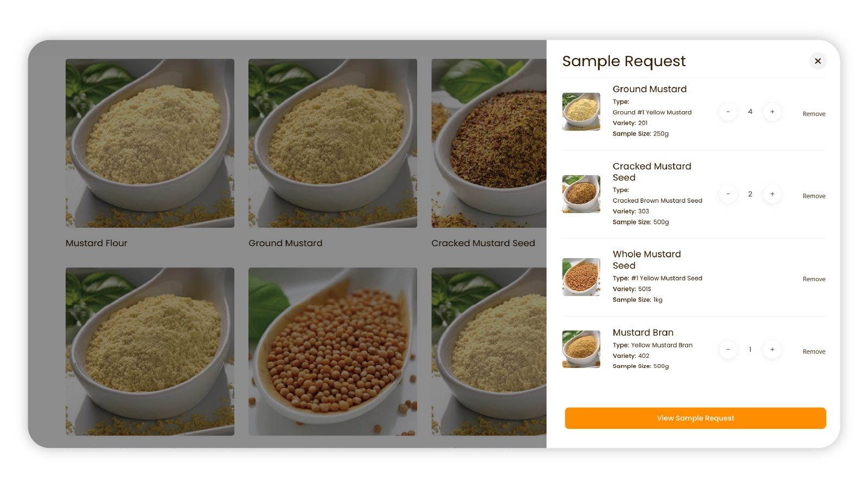Remove Cracked Mustard Seed from the request
The image size is (868, 488).
(x=814, y=196)
